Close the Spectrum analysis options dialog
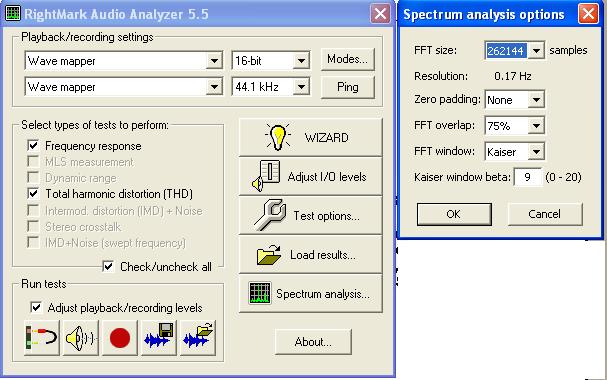The image size is (607, 380). pyautogui.click(x=588, y=14)
